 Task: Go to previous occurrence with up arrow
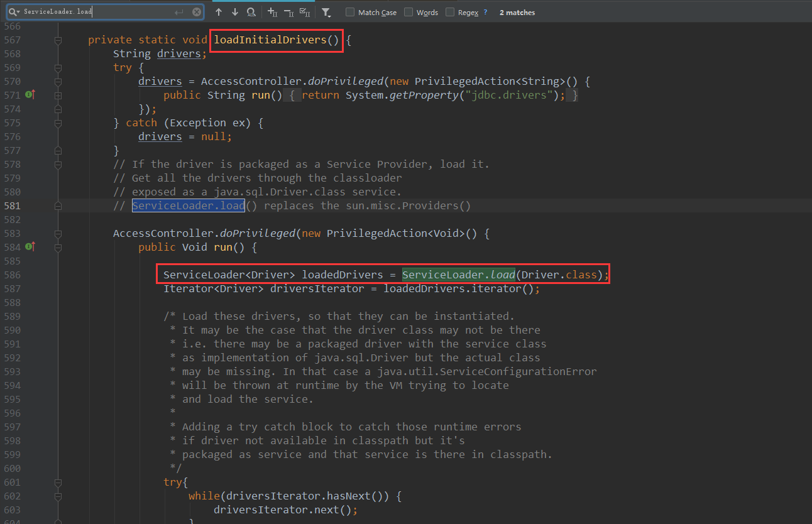coord(219,12)
